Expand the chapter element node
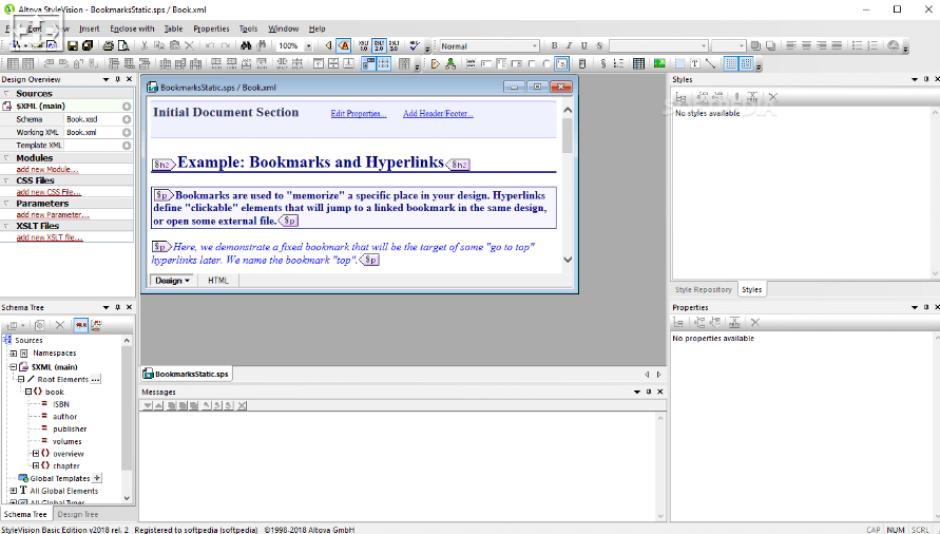Screen dimensions: 940x534 coord(35,466)
